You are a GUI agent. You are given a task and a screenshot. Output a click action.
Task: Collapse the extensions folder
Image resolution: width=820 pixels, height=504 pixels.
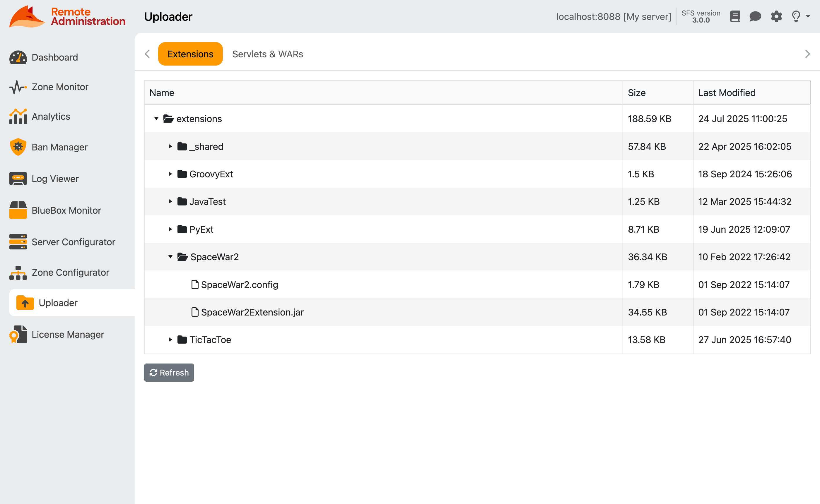[x=156, y=119]
